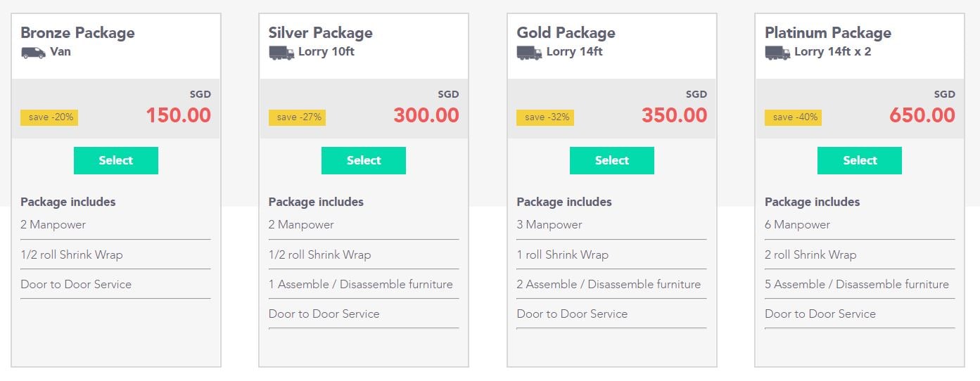Click the Platinum Package heading
The height and width of the screenshot is (381, 980).
(828, 33)
